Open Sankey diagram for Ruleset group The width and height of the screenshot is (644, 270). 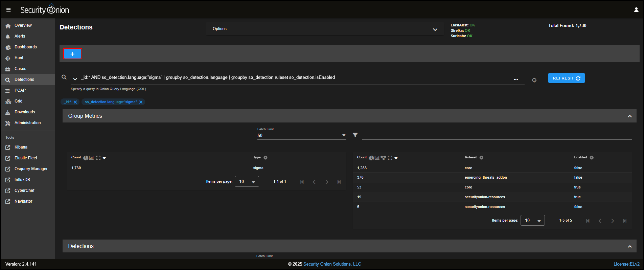tap(383, 158)
